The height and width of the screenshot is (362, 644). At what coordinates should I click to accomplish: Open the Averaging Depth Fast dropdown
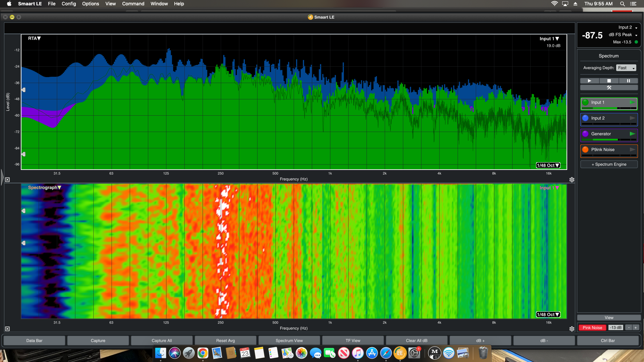point(626,68)
